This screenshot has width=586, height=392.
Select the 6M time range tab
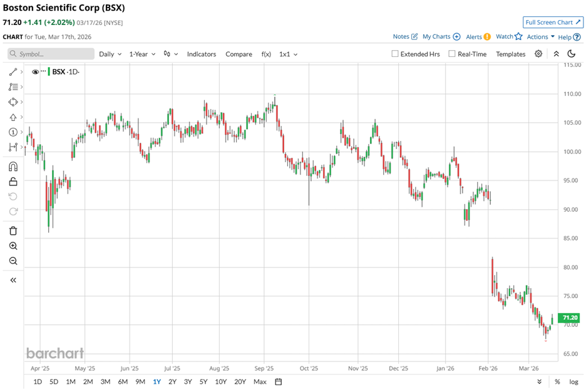click(x=122, y=381)
